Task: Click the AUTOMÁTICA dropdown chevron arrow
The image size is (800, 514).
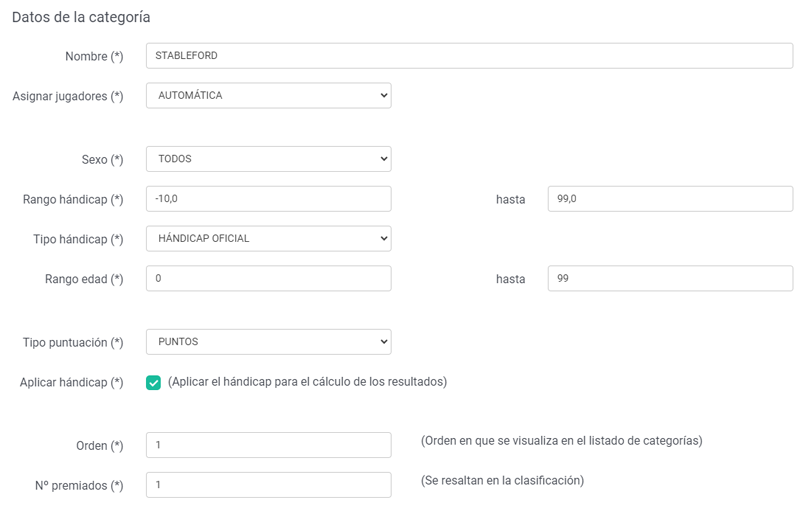Action: (384, 95)
